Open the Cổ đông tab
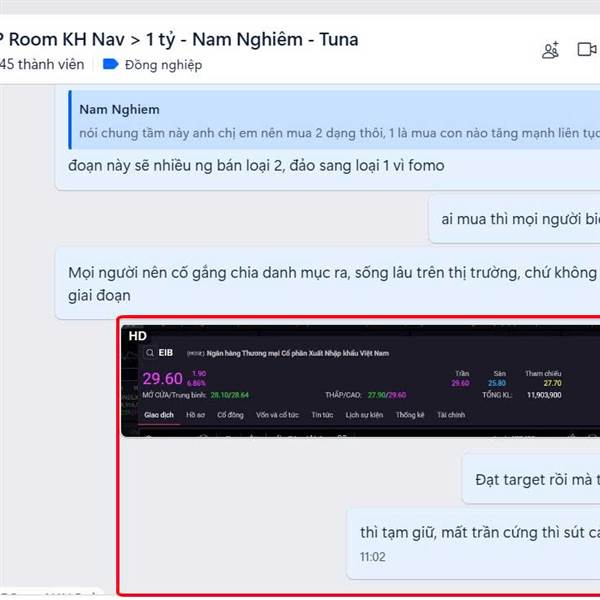Viewport: 600px width, 600px height. coord(230,415)
